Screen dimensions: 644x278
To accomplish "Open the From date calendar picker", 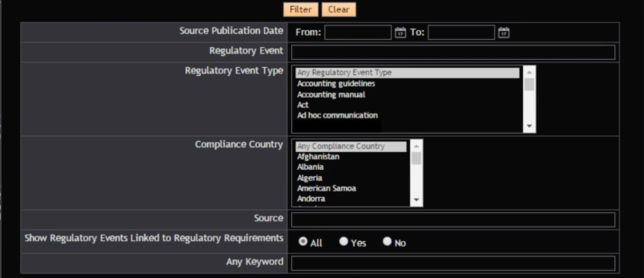I will pos(400,32).
